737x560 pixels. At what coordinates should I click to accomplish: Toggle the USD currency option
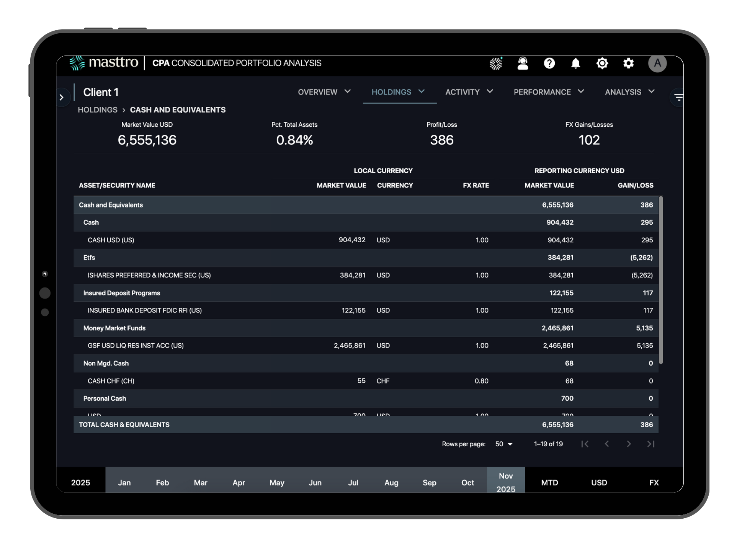click(599, 483)
